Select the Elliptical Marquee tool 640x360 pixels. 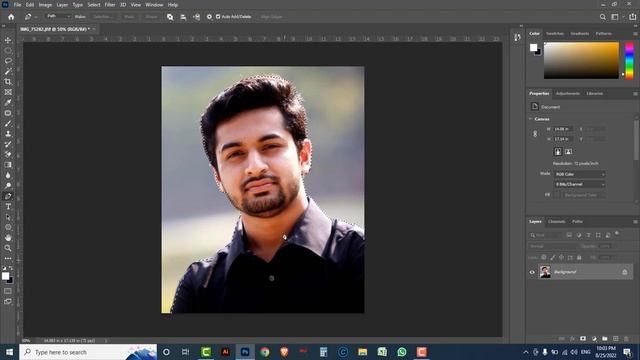[x=8, y=50]
